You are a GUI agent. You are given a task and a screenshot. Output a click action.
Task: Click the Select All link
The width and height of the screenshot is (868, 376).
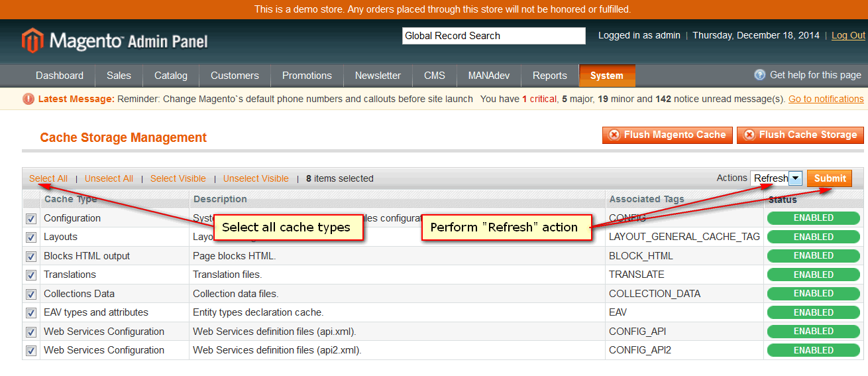point(48,178)
